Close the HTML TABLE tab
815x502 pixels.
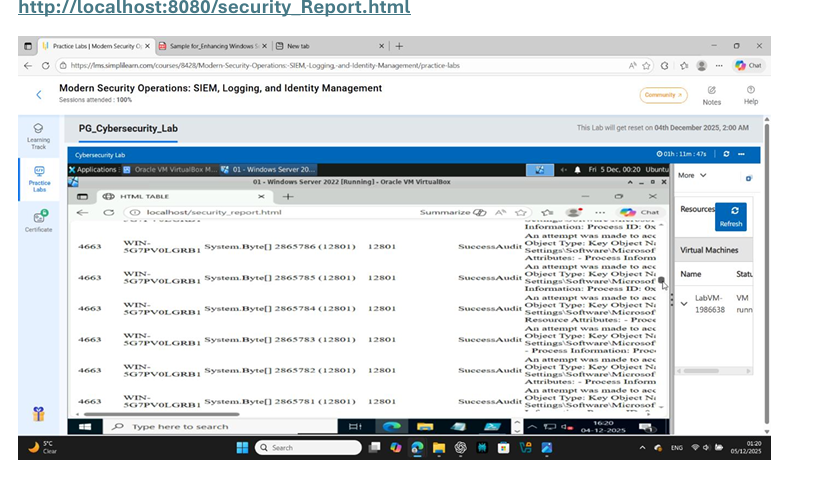[261, 196]
